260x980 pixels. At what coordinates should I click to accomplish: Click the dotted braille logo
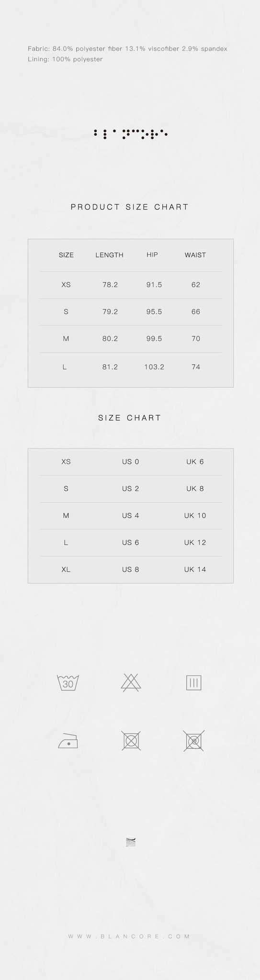[x=130, y=134]
